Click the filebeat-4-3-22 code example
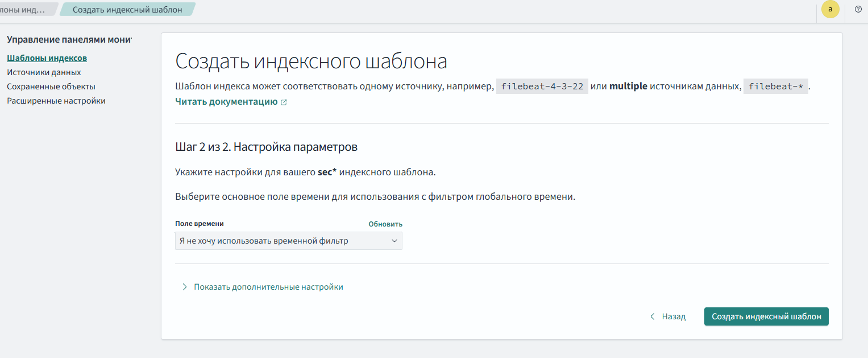The height and width of the screenshot is (358, 868). [x=542, y=87]
